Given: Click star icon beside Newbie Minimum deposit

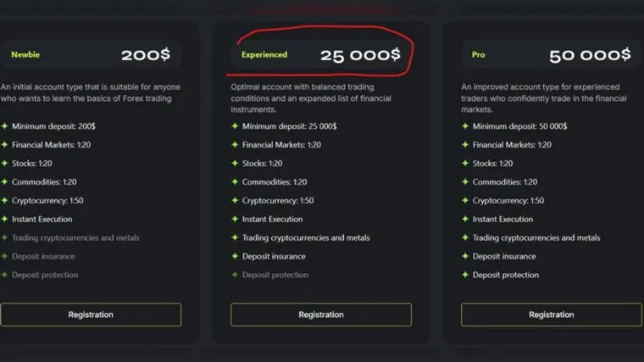Looking at the screenshot, I should (x=4, y=126).
